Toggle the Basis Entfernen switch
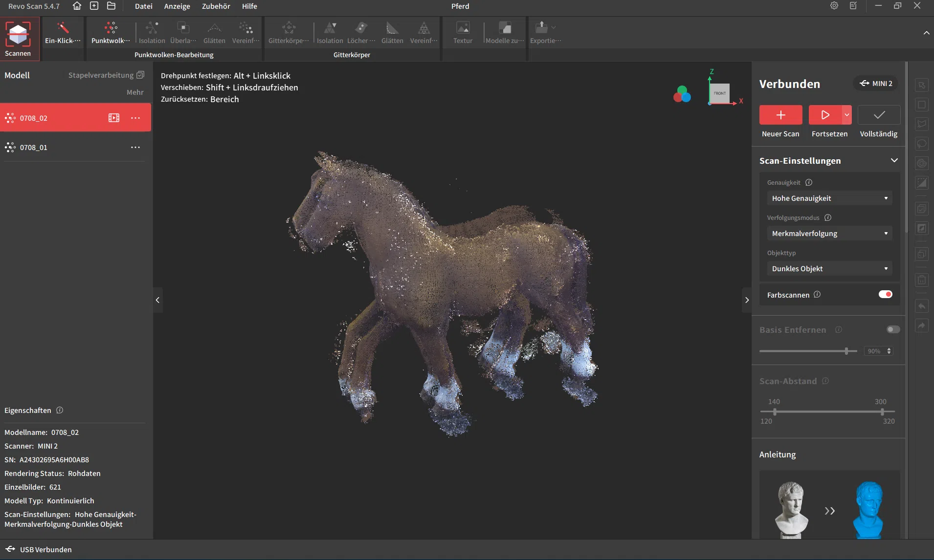 pyautogui.click(x=893, y=329)
